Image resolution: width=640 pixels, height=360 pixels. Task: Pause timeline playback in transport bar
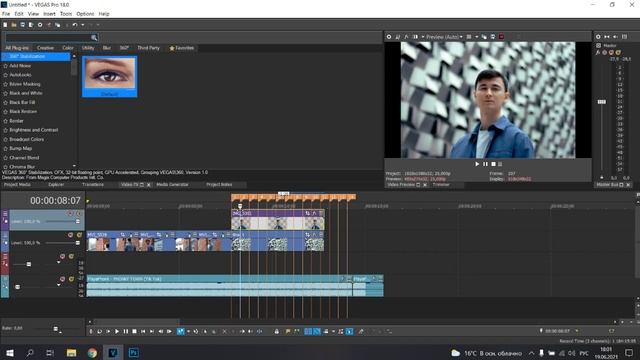click(126, 331)
